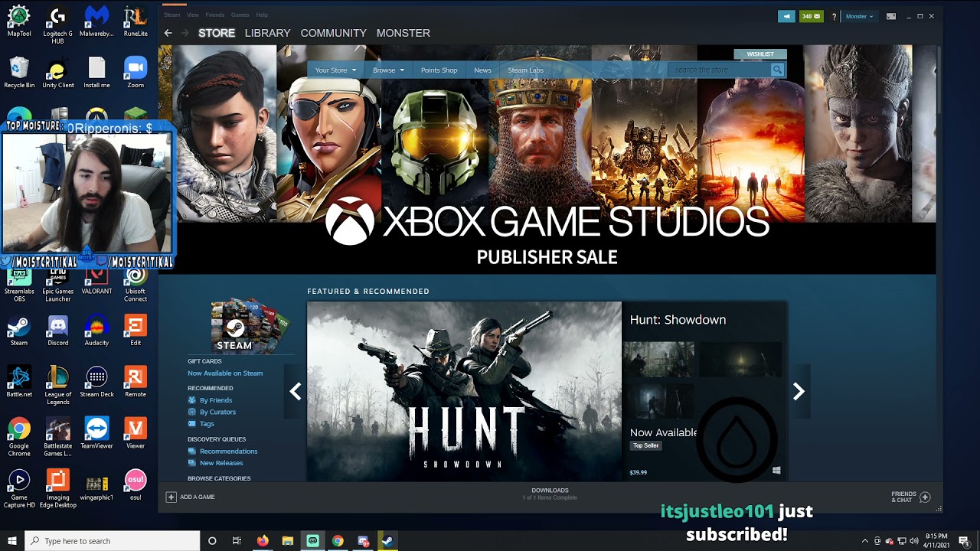Open Recommendations discovery queue
The width and height of the screenshot is (980, 551).
point(228,452)
